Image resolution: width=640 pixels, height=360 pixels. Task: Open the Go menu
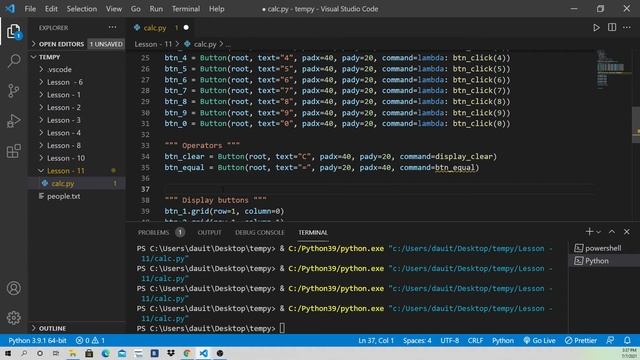pyautogui.click(x=136, y=9)
